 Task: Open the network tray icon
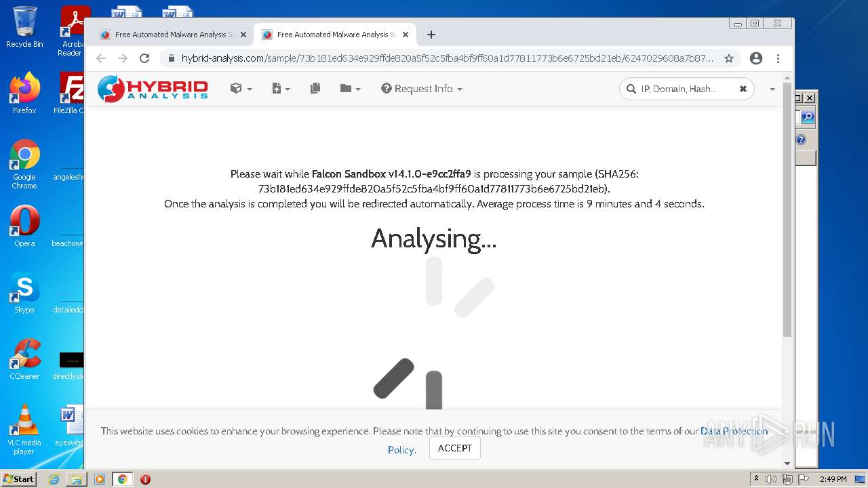[x=787, y=479]
